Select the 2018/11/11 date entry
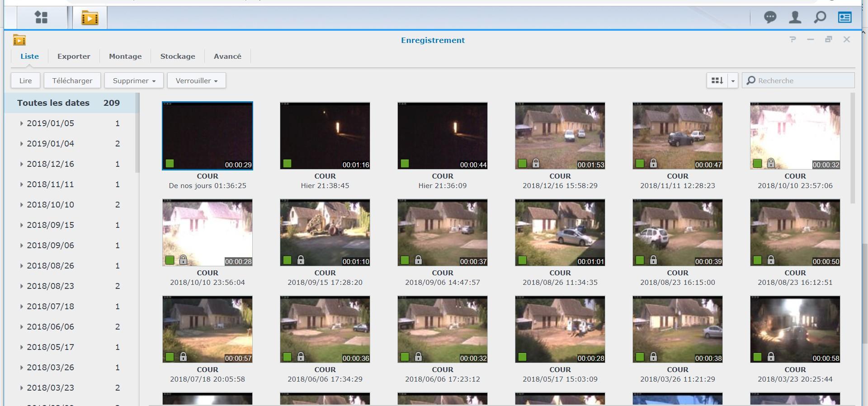This screenshot has height=406, width=868. click(x=69, y=184)
